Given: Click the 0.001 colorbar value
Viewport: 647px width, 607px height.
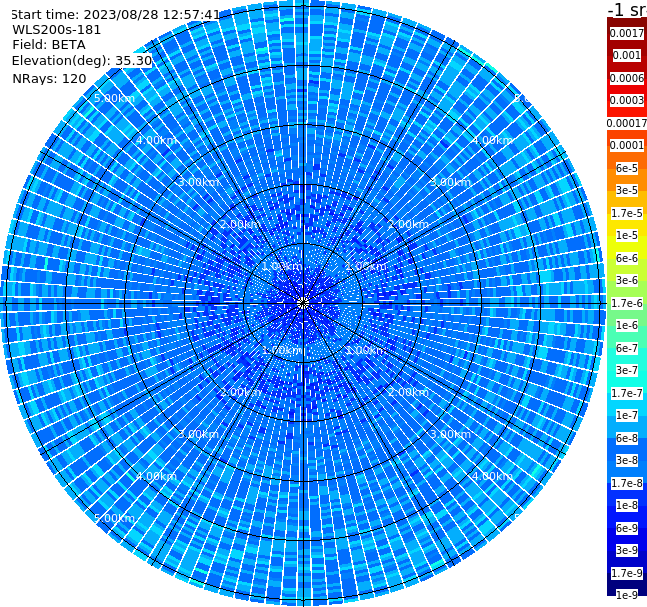Looking at the screenshot, I should pos(627,55).
